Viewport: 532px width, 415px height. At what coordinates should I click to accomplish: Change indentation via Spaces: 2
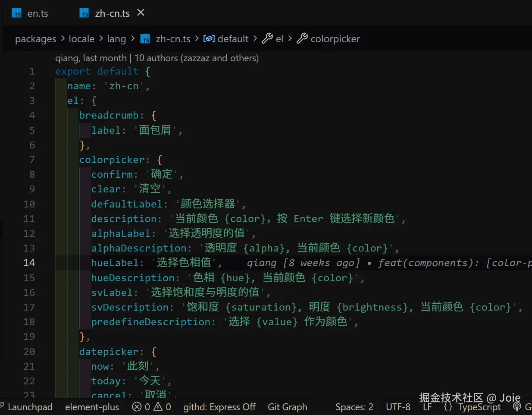(354, 407)
